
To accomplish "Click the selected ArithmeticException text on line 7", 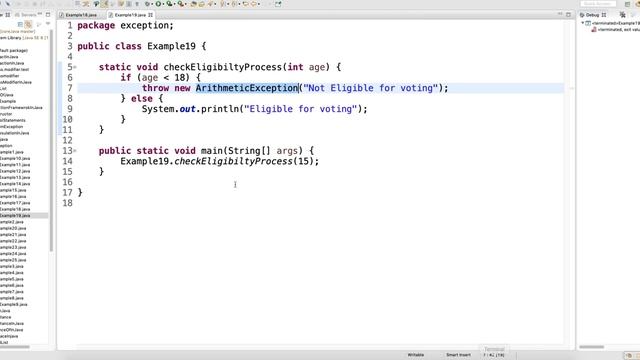I will pos(247,88).
